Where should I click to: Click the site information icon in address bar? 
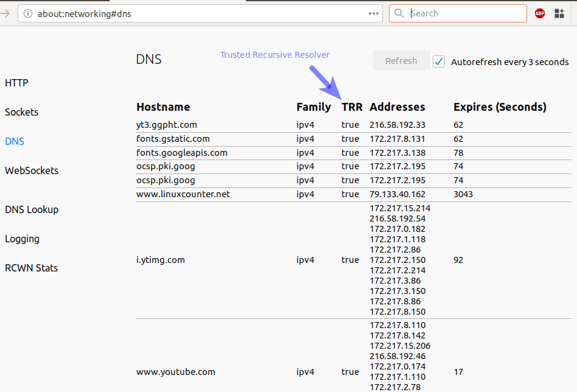pos(27,13)
